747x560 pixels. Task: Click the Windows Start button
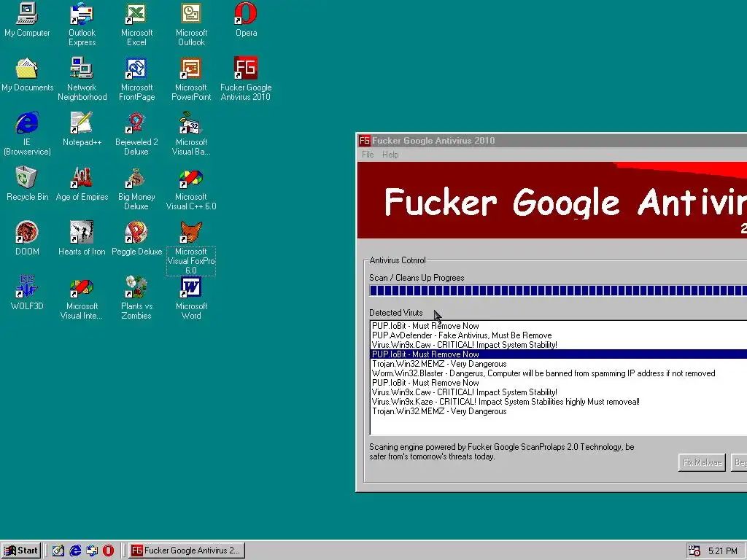(21, 551)
